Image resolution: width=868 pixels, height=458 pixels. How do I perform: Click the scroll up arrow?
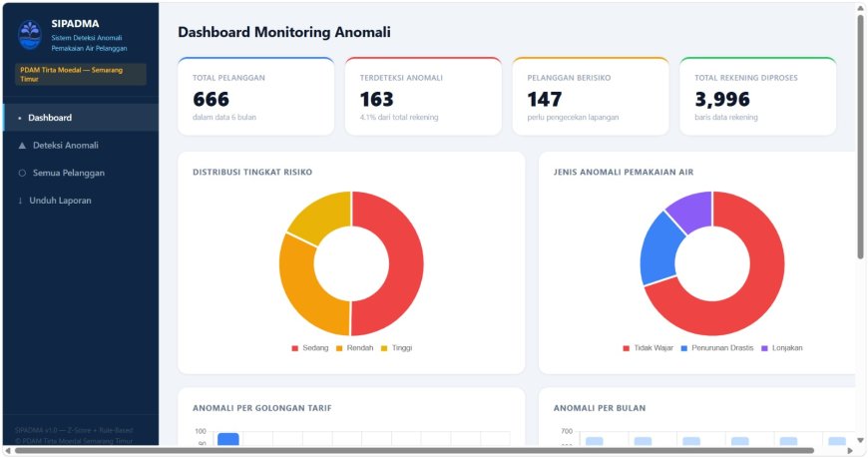861,8
